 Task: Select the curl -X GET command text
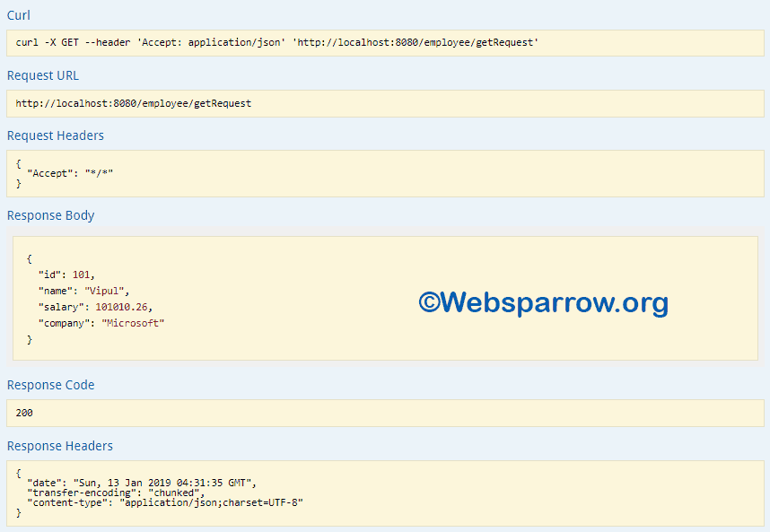277,43
